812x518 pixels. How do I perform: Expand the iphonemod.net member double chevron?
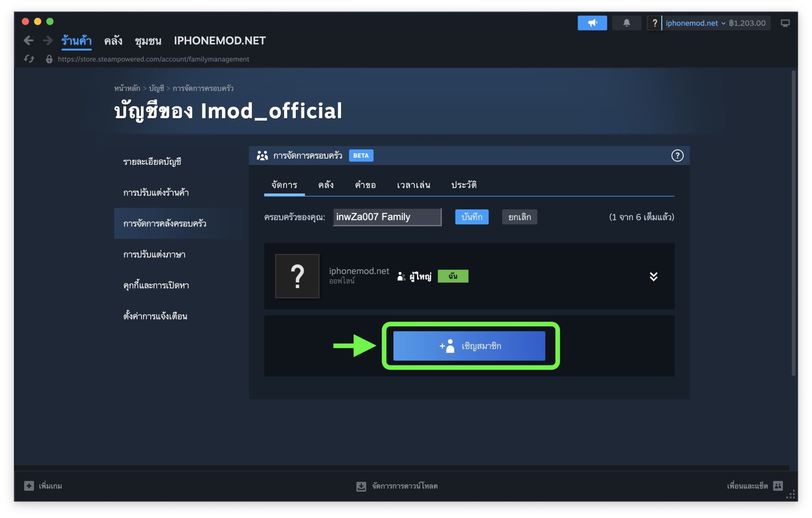point(653,277)
